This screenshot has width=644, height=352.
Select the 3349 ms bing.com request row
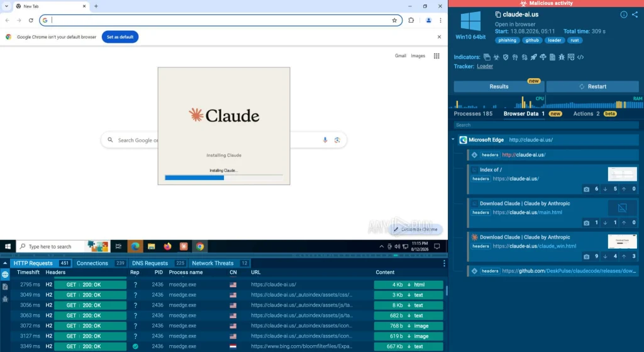pyautogui.click(x=228, y=346)
